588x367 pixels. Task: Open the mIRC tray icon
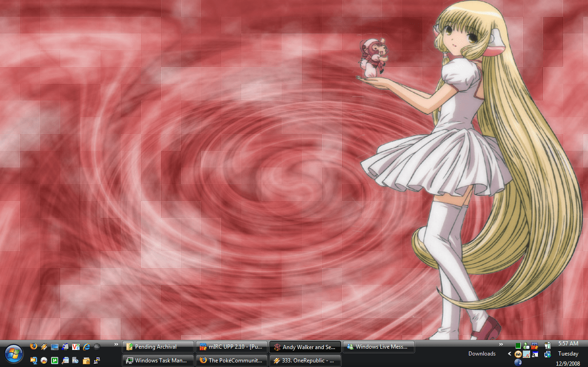click(x=535, y=346)
